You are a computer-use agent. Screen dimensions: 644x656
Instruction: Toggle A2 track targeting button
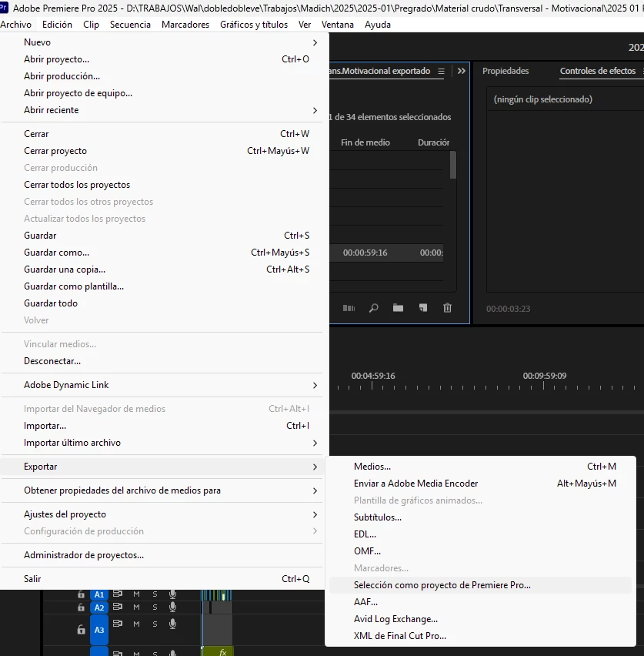click(x=99, y=607)
